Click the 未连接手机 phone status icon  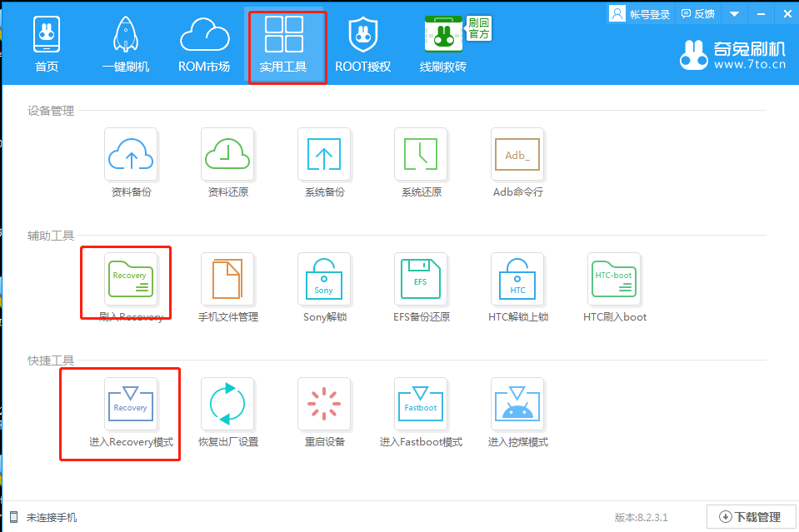(14, 517)
